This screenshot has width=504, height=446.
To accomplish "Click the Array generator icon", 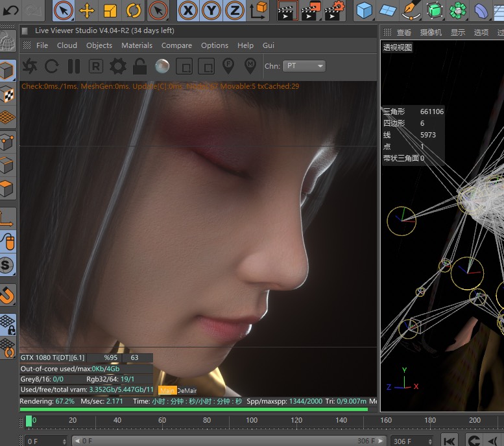I will tap(458, 10).
